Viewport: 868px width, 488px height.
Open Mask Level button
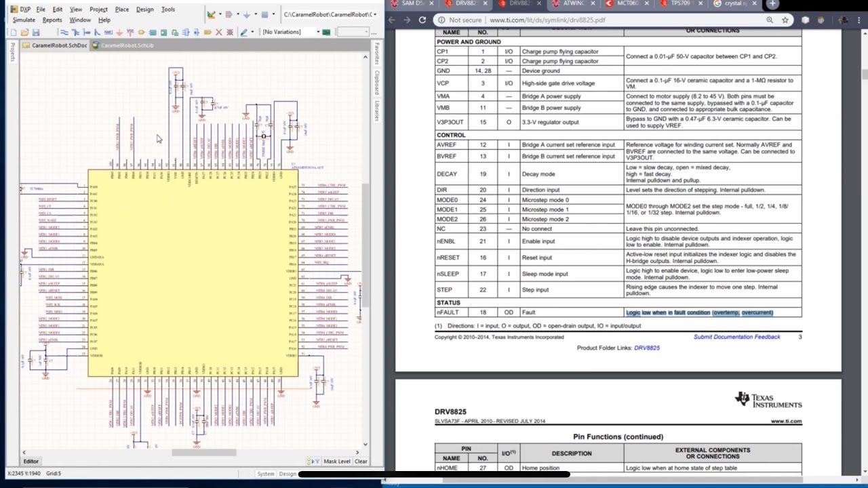(x=336, y=462)
